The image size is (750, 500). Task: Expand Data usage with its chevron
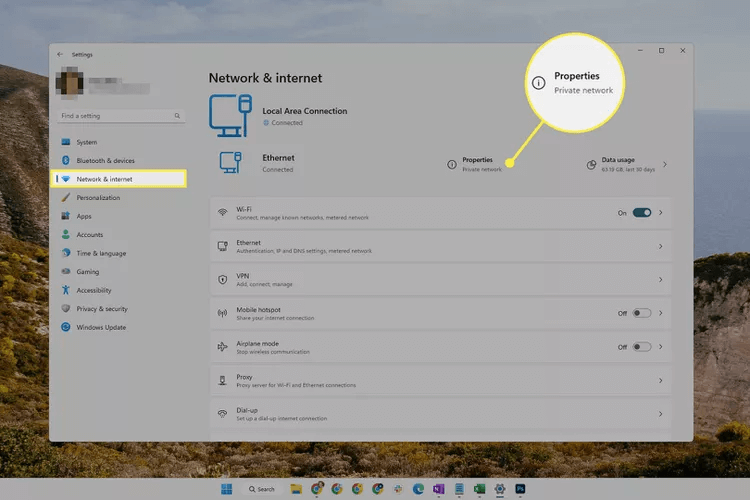pyautogui.click(x=664, y=164)
